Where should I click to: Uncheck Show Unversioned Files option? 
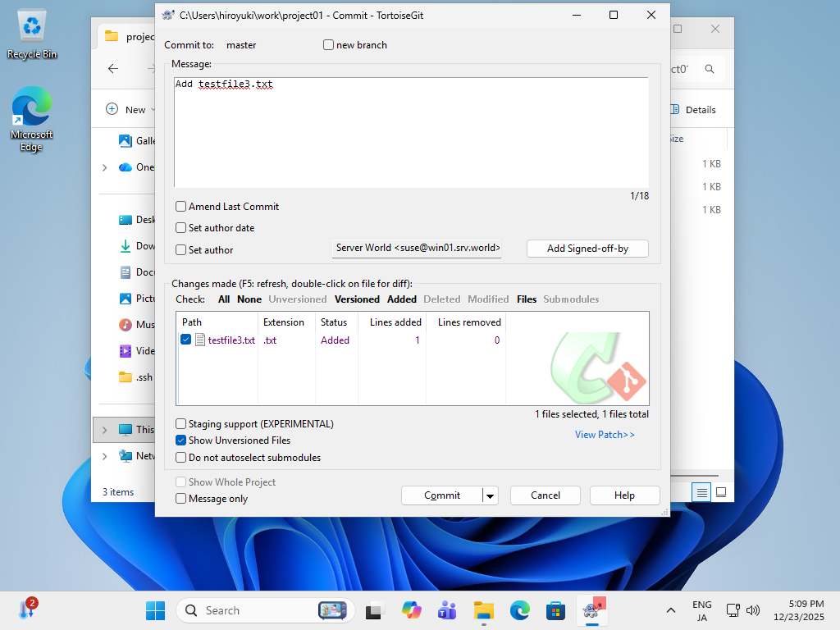[x=181, y=441]
